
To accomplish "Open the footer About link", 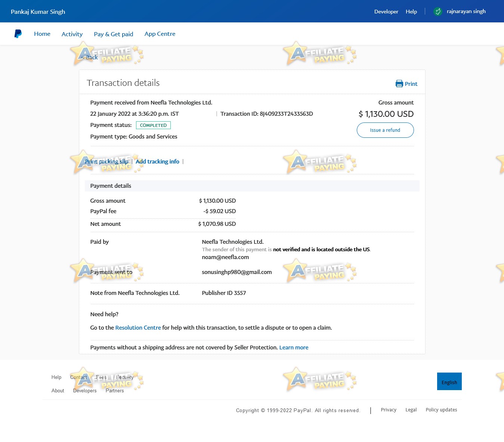I will pos(58,391).
